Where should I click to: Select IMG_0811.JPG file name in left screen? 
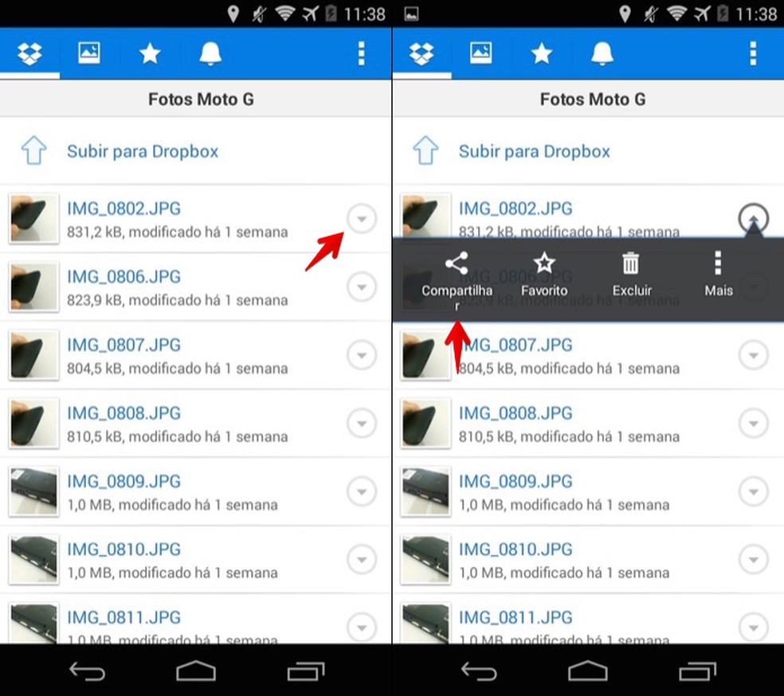124,617
